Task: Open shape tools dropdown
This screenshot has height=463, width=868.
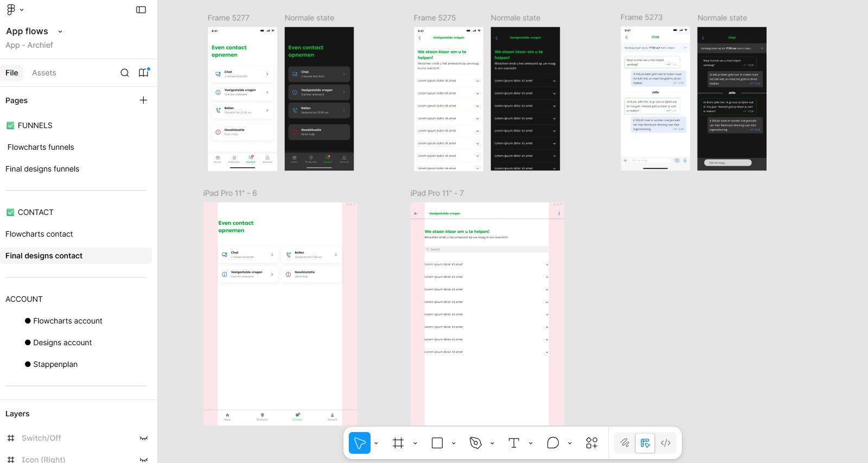Action: click(x=454, y=443)
